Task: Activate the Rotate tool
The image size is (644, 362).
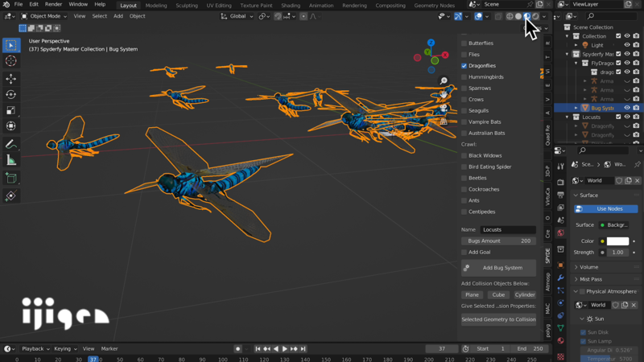Action: [x=11, y=94]
